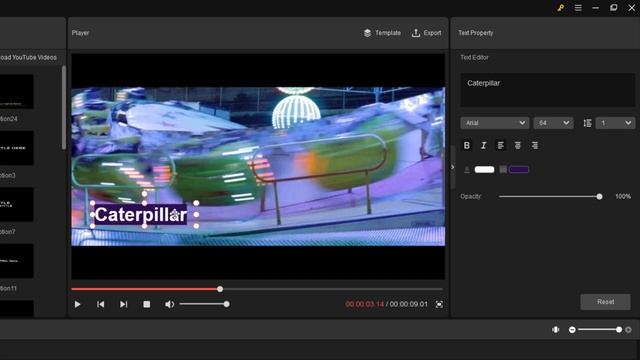Jump to the previous frame
The width and height of the screenshot is (640, 360).
coord(100,304)
